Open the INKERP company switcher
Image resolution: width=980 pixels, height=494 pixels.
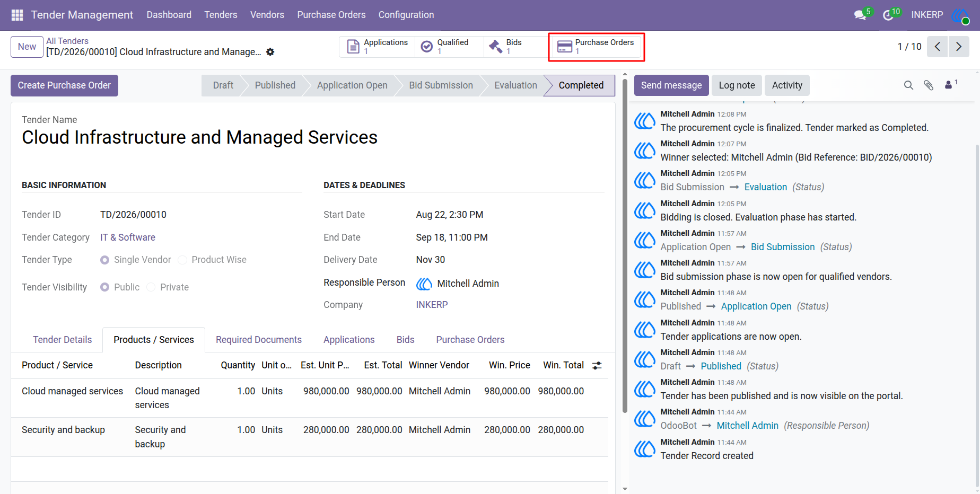927,15
